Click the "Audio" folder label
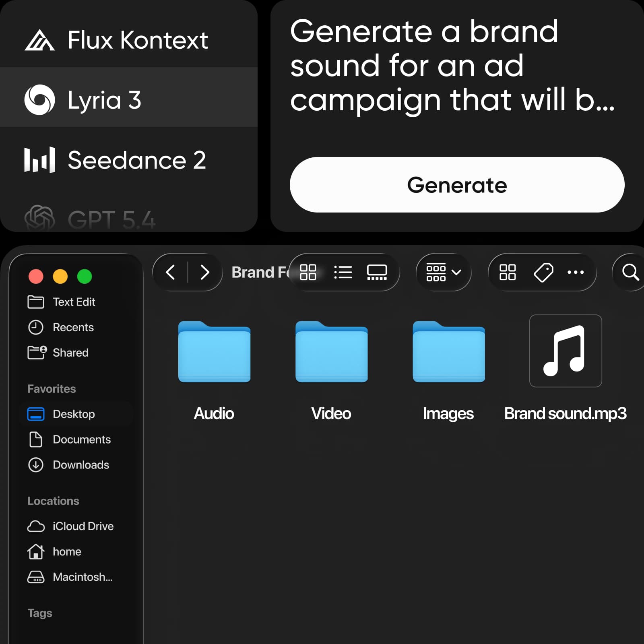The width and height of the screenshot is (644, 644). [214, 414]
